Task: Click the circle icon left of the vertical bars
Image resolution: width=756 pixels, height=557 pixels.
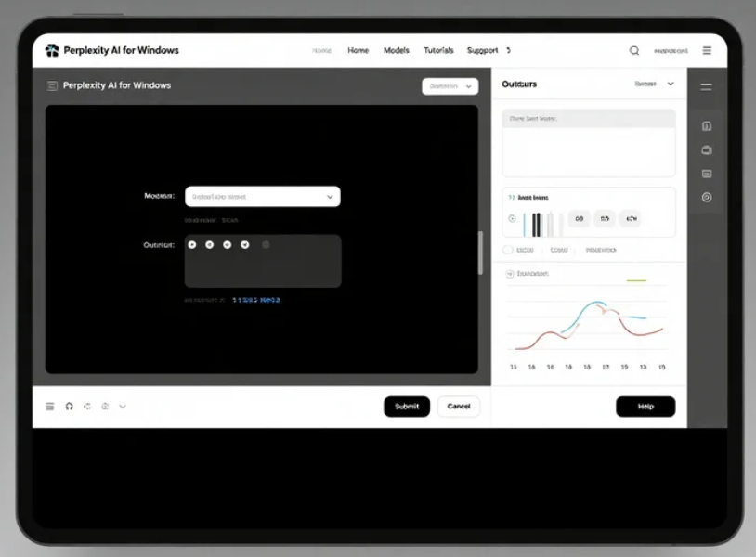Action: 512,219
